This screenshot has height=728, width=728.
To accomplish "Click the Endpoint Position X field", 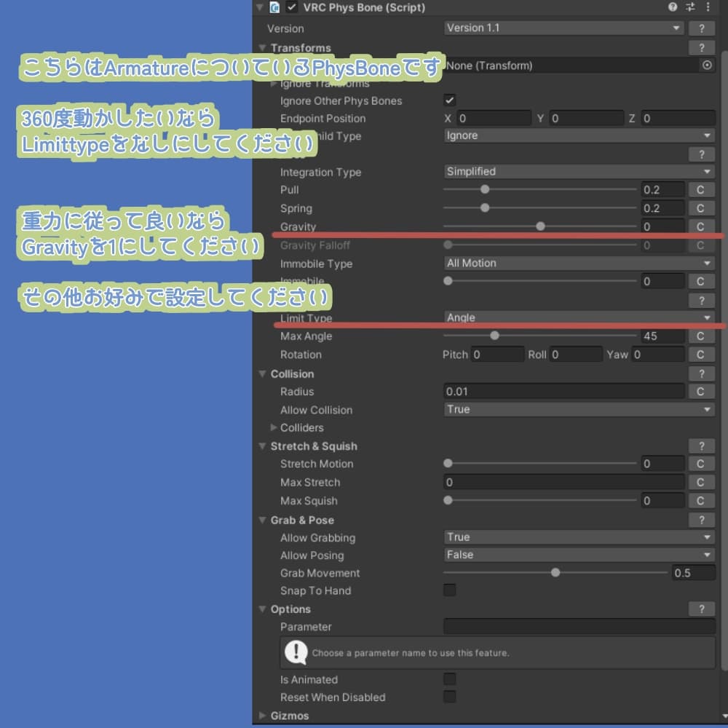I will 494,119.
